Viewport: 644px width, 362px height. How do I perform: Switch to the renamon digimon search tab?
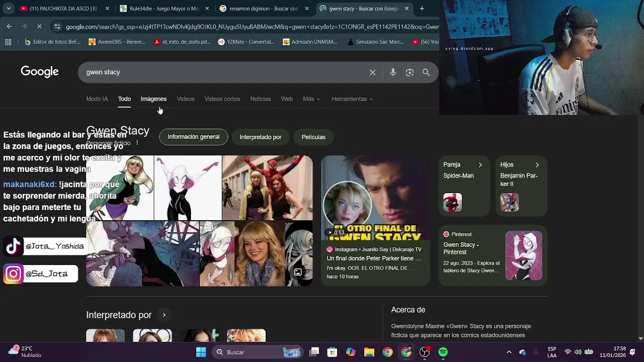coord(264,9)
